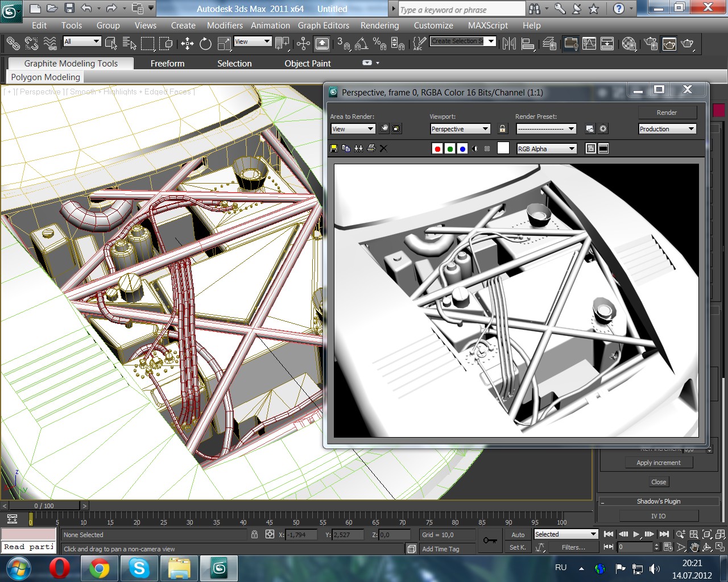Screen dimensions: 728x582
Task: Open the Production render mode dropdown
Action: pos(667,129)
